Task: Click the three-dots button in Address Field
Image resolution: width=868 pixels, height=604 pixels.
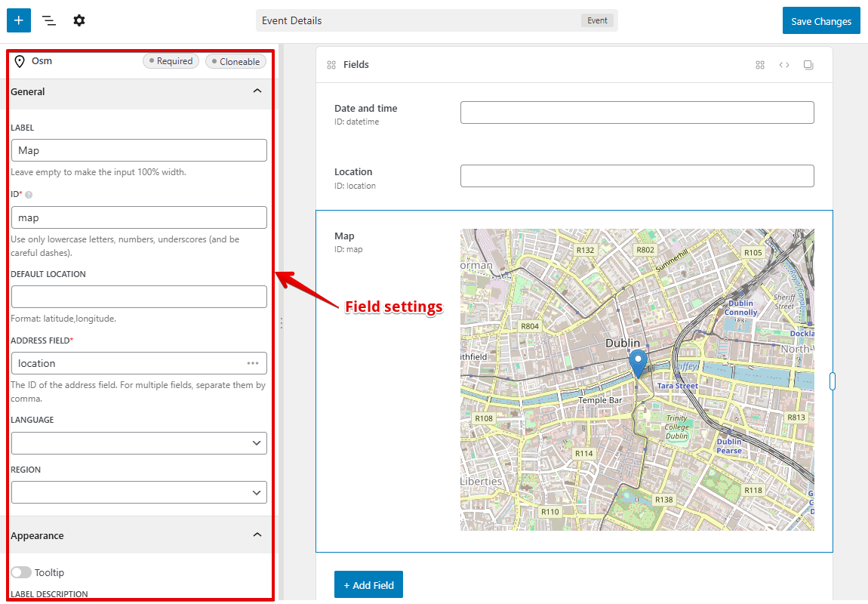Action: click(x=253, y=363)
